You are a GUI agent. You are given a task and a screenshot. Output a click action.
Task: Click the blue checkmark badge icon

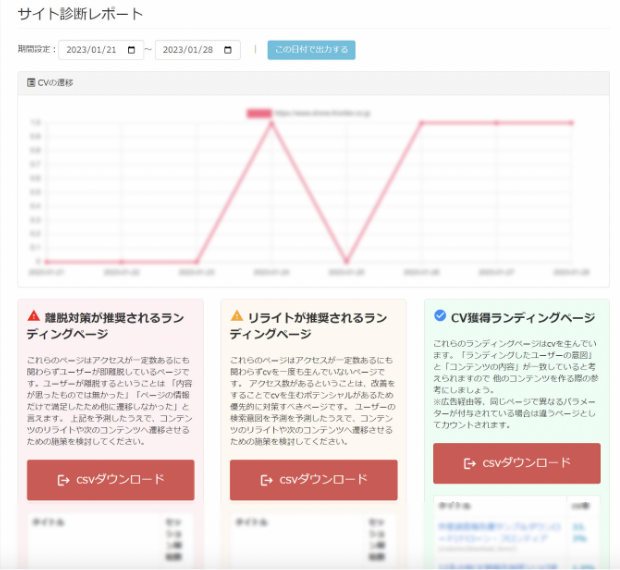[x=440, y=315]
